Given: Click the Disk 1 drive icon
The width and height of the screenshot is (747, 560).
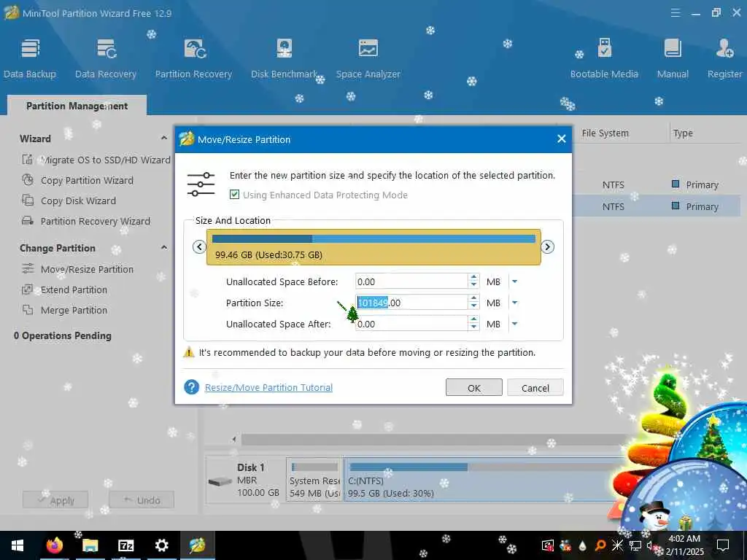Looking at the screenshot, I should click(x=220, y=481).
